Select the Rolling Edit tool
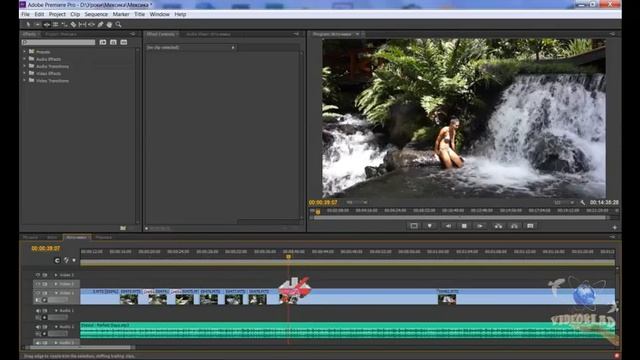 pos(55,24)
